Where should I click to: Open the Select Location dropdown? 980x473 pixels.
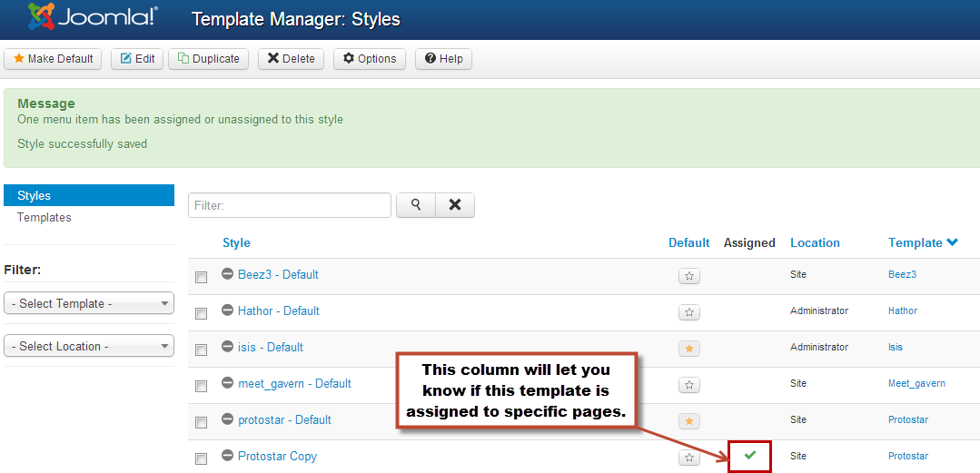click(89, 346)
